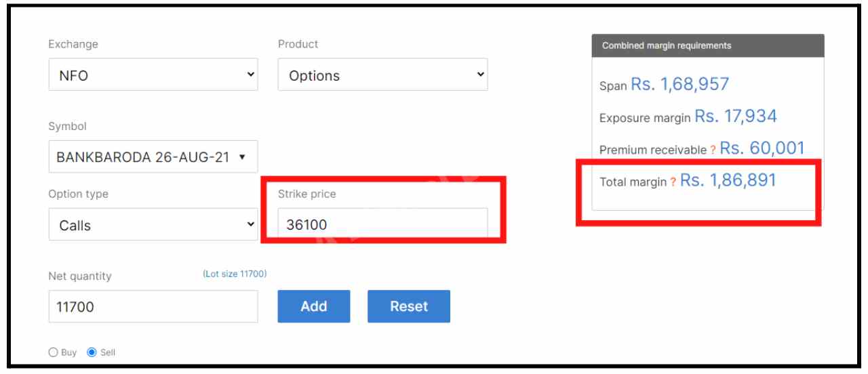Open the Exchange dropdown showing NFO
The height and width of the screenshot is (374, 868).
(x=153, y=75)
